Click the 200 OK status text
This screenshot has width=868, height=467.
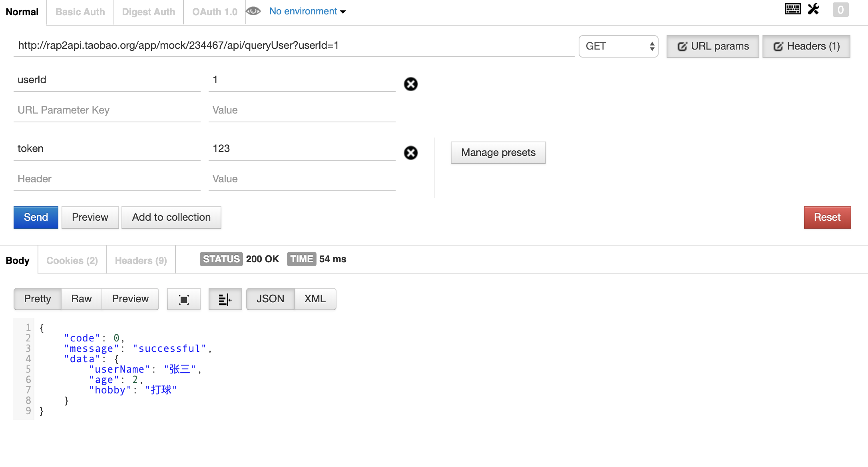point(263,259)
